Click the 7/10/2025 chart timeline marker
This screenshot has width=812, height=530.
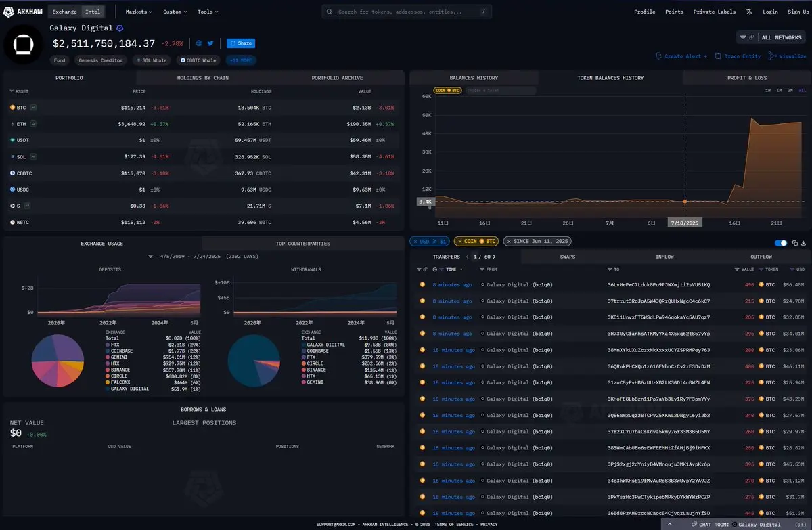point(685,223)
